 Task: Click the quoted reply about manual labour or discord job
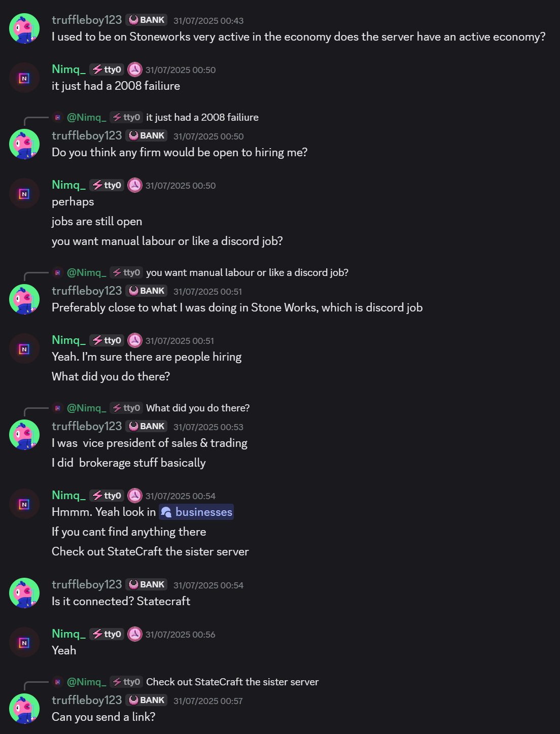click(x=247, y=272)
